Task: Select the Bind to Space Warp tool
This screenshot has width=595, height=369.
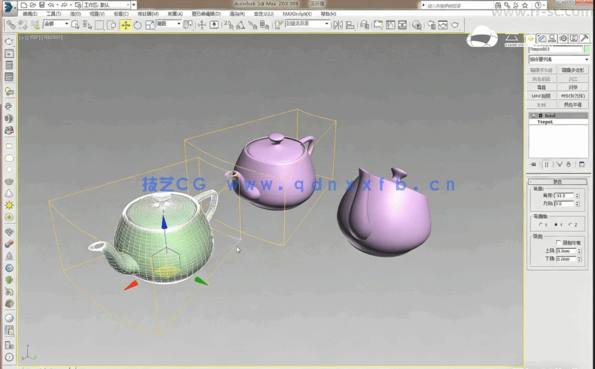Action: pos(35,25)
